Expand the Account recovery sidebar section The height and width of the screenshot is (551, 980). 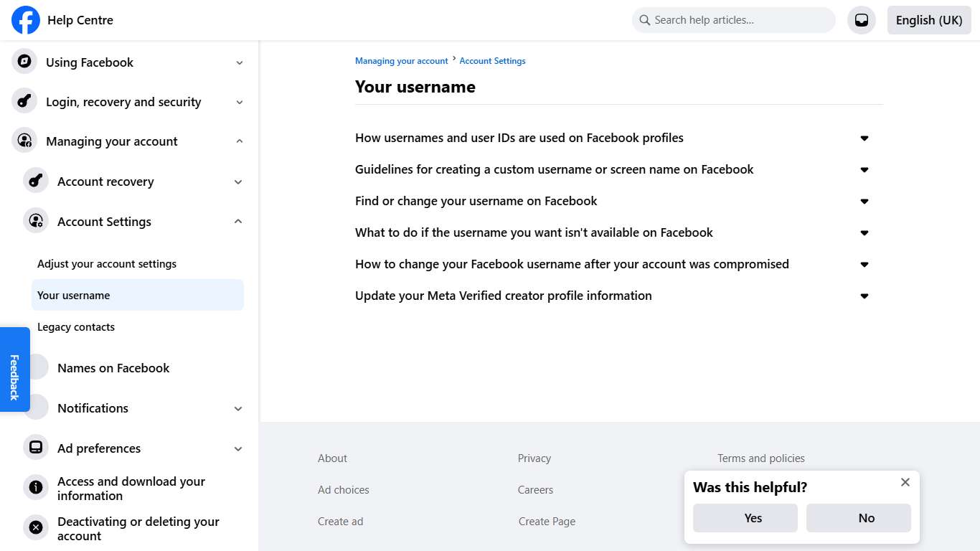237,182
